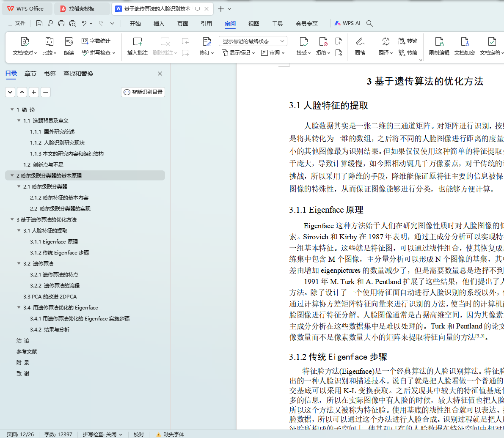Screen dimensions: 504x438
Task: Open the 比较 compare documents tool
Action: [x=49, y=46]
